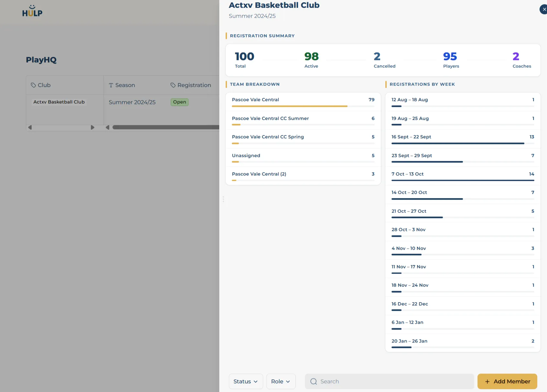Open the Role filter dropdown
Screen dimensions: 547x392
click(x=281, y=381)
